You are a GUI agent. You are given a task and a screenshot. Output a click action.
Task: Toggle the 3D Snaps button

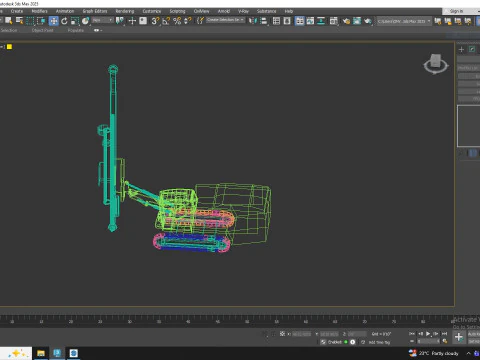pyautogui.click(x=155, y=21)
